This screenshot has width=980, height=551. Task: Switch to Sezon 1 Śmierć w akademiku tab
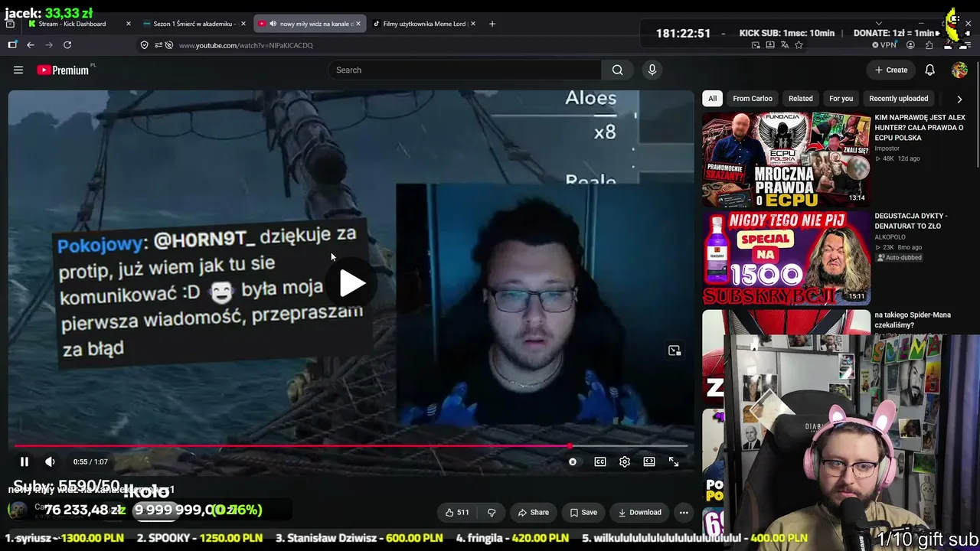[193, 24]
